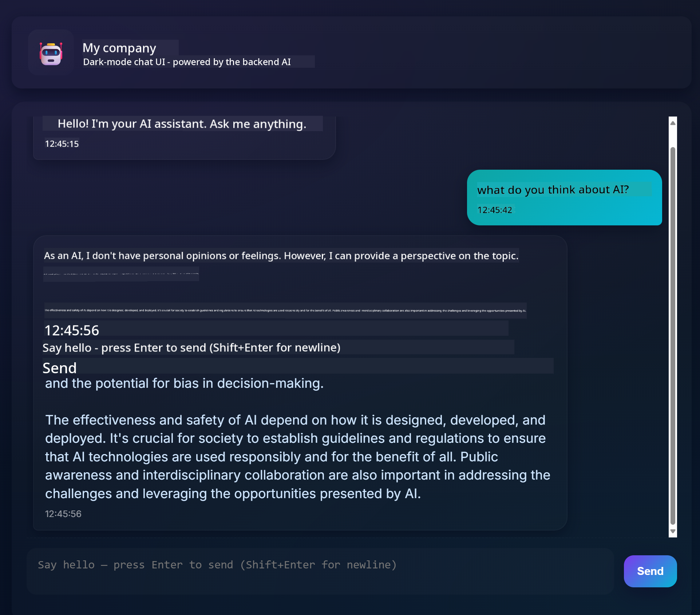
Task: Click the highlighted opinions disclaimer text
Action: 281,255
